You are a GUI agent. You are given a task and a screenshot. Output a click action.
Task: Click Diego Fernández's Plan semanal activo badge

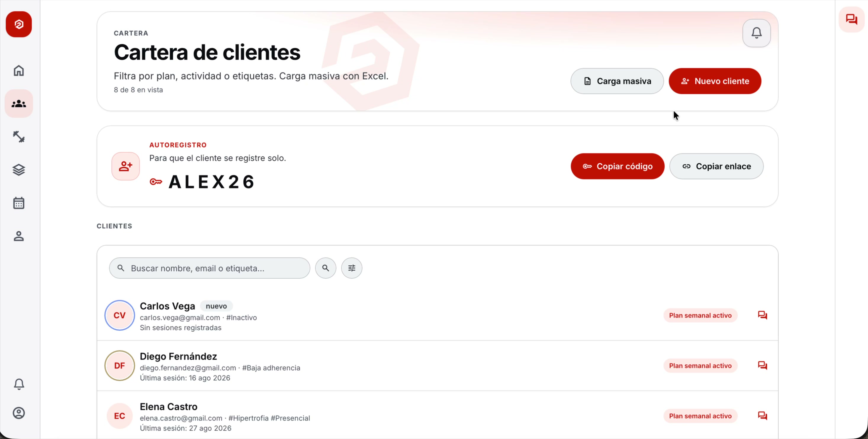tap(700, 366)
